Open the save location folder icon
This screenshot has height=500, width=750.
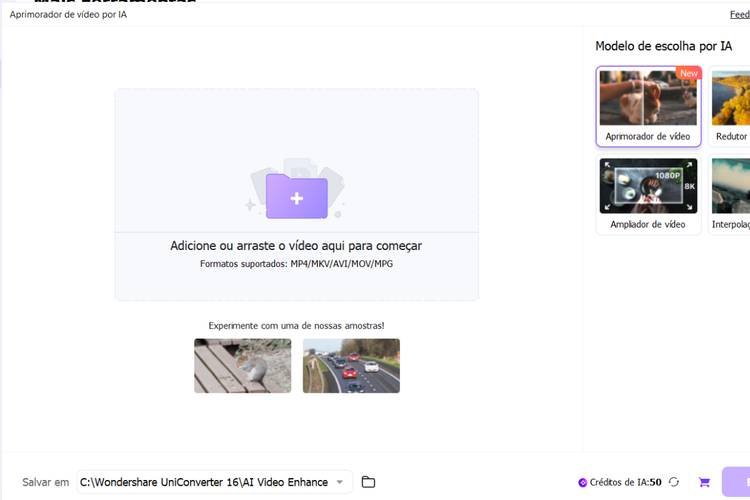368,482
